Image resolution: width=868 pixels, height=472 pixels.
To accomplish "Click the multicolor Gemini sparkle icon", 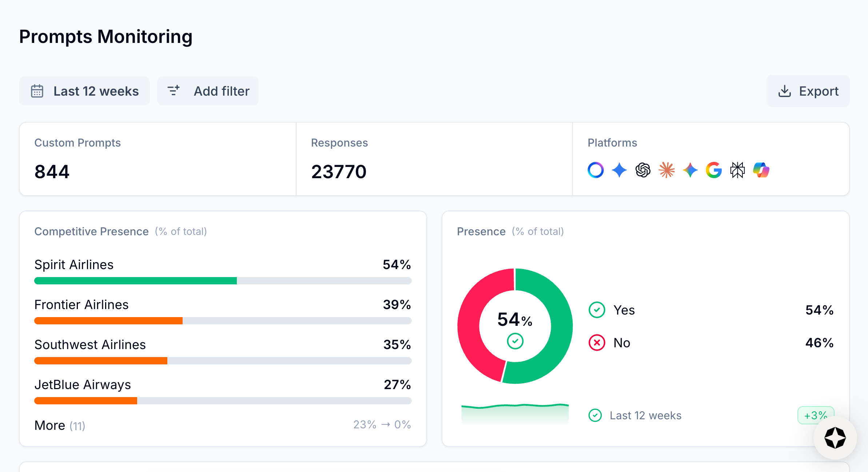I will [690, 170].
